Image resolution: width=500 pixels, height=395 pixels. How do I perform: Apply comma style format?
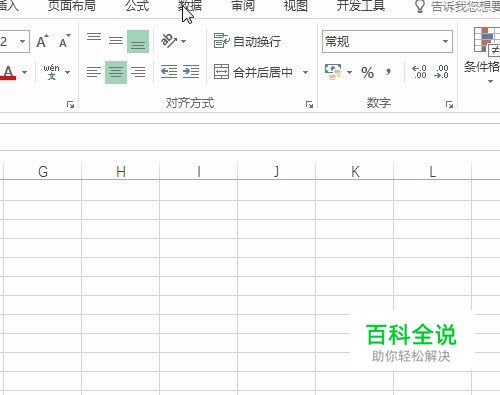pos(388,72)
